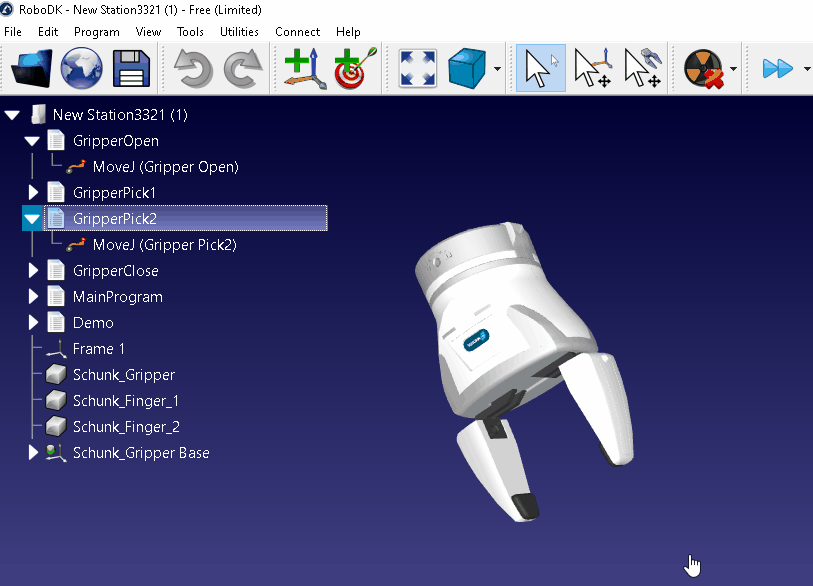813x586 pixels.
Task: Click the Schunk_Finger_1 cube icon
Action: (x=55, y=400)
